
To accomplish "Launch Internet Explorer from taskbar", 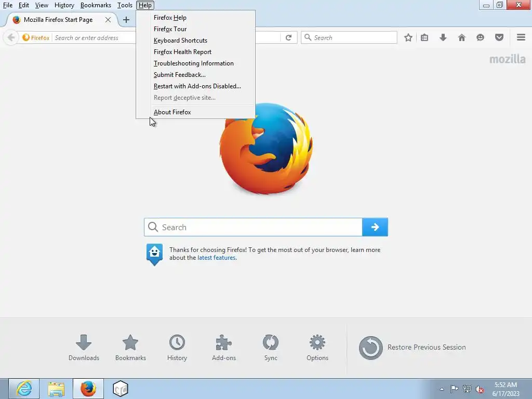I will coord(24,389).
